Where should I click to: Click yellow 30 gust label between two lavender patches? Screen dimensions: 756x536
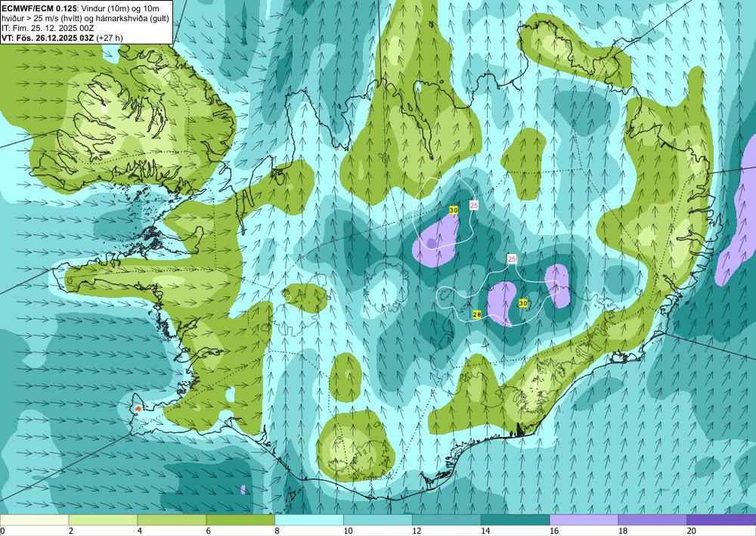pos(522,303)
